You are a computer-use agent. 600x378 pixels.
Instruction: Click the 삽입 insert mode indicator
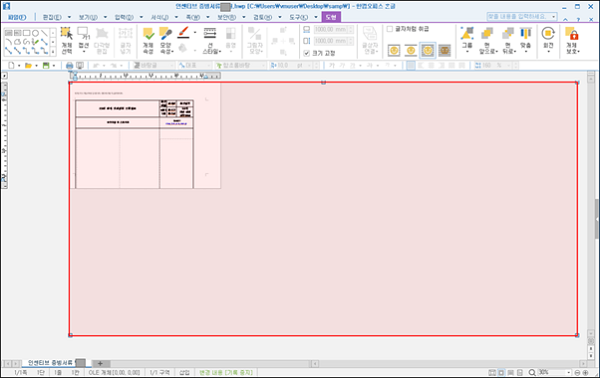pos(184,372)
